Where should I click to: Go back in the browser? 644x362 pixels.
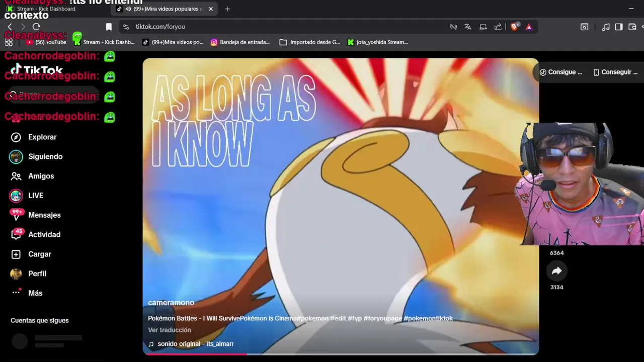tap(10, 27)
